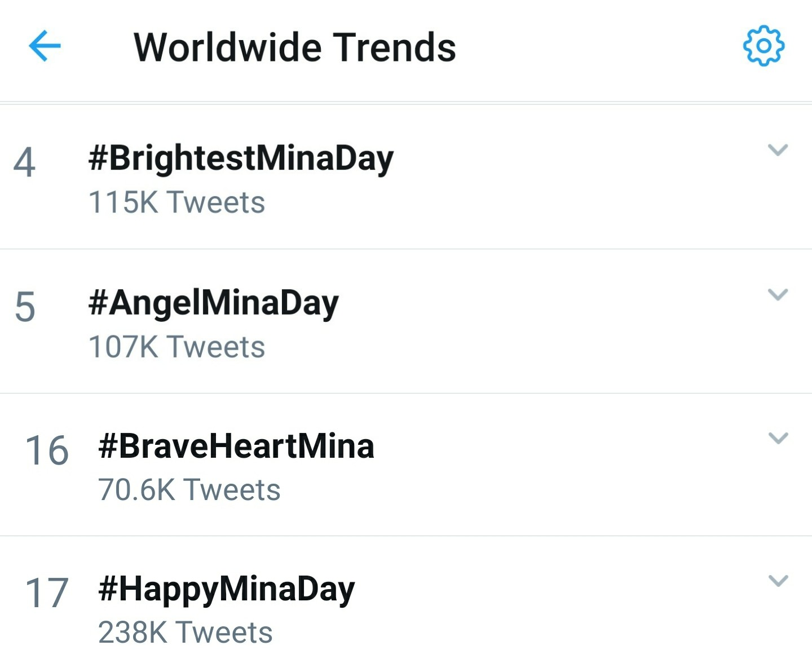
Task: Click the 107K Tweets label
Action: point(176,346)
